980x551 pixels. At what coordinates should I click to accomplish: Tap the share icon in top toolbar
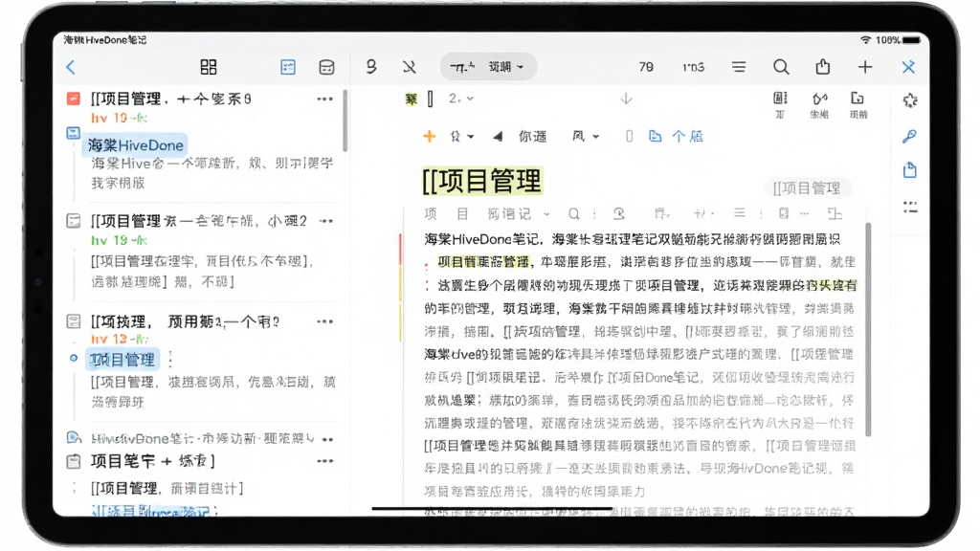[x=822, y=66]
